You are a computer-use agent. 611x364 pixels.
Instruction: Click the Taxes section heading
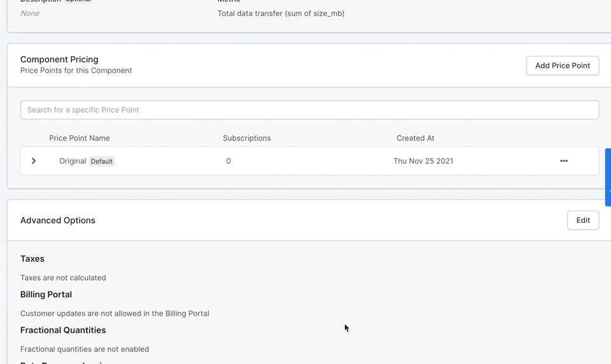tap(32, 259)
